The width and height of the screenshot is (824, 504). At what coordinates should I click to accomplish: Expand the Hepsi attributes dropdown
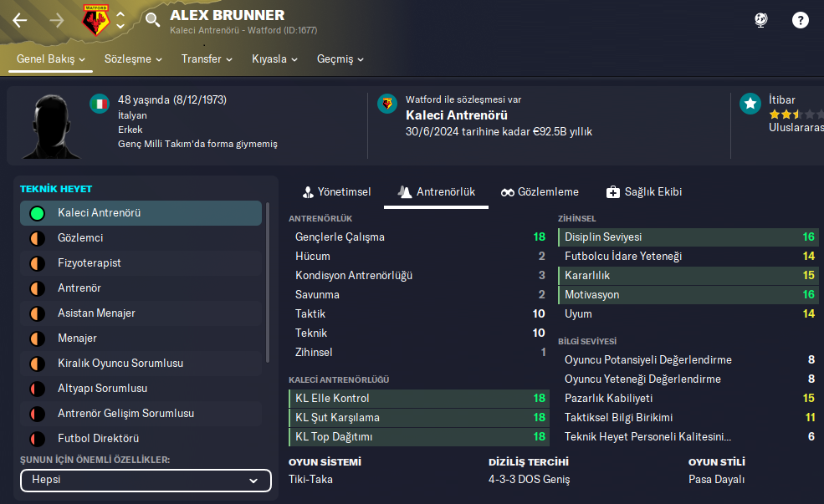click(x=146, y=481)
